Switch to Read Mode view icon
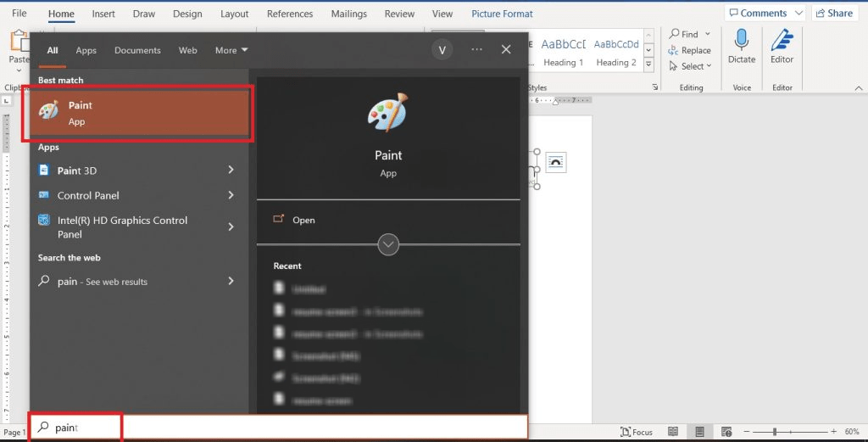 673,432
